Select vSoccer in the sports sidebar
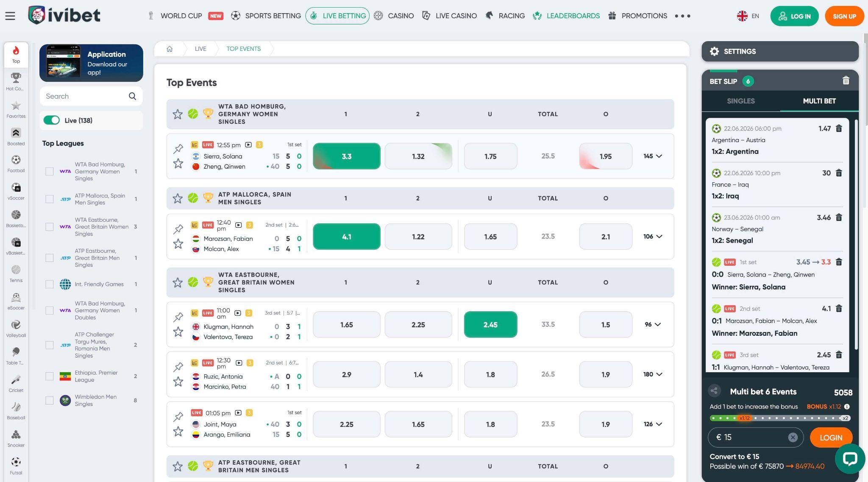The image size is (868, 482). click(16, 192)
